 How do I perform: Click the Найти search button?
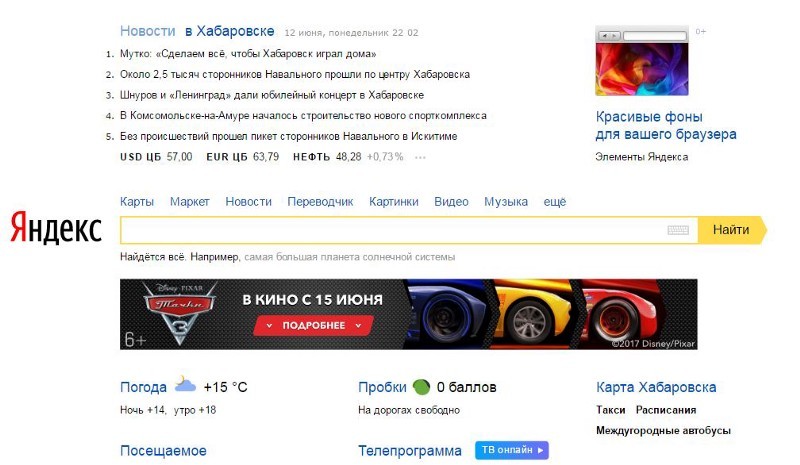pyautogui.click(x=732, y=230)
